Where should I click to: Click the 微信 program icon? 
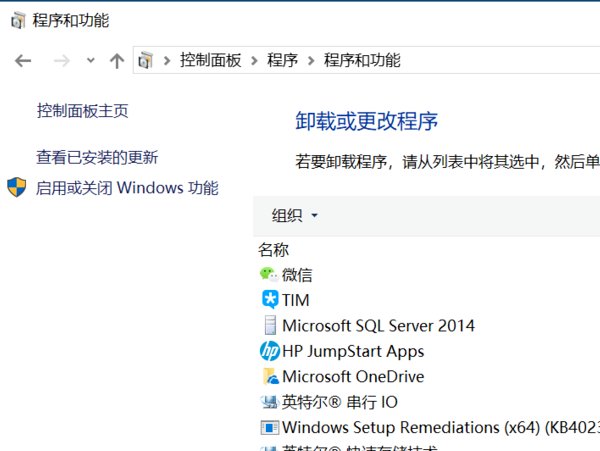pyautogui.click(x=269, y=275)
